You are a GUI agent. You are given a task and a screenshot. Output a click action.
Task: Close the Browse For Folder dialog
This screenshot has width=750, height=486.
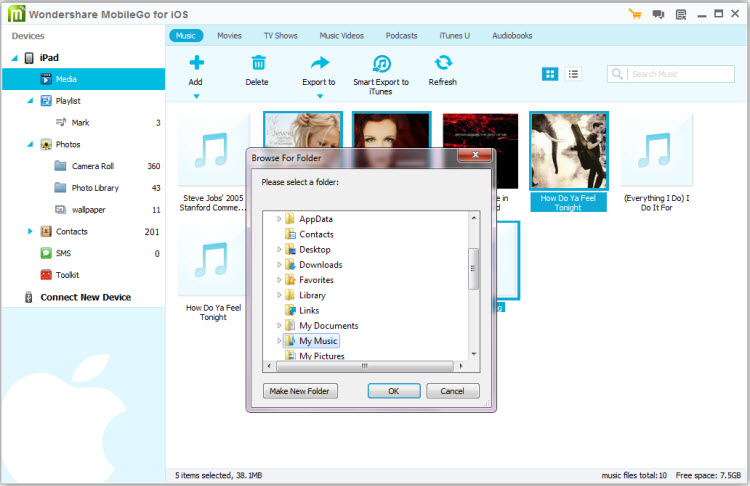[475, 155]
